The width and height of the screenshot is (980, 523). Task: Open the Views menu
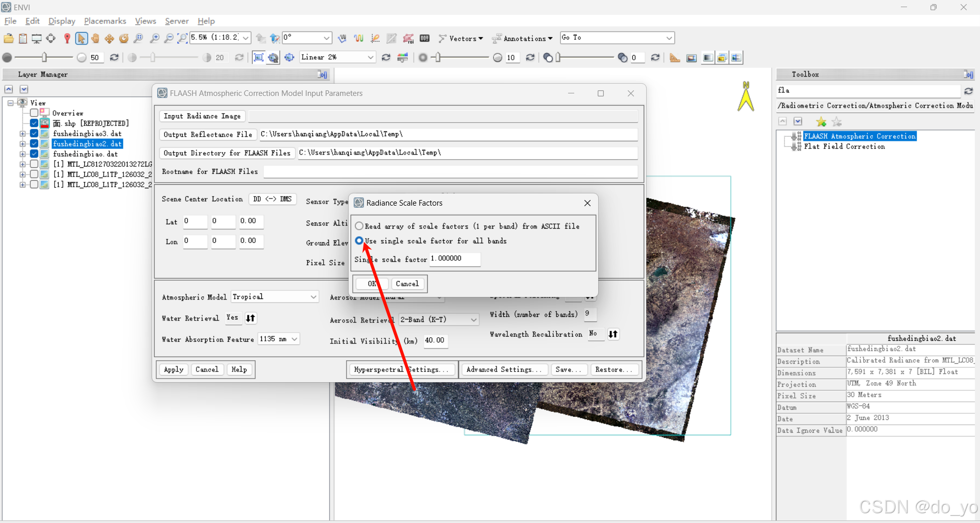(145, 21)
